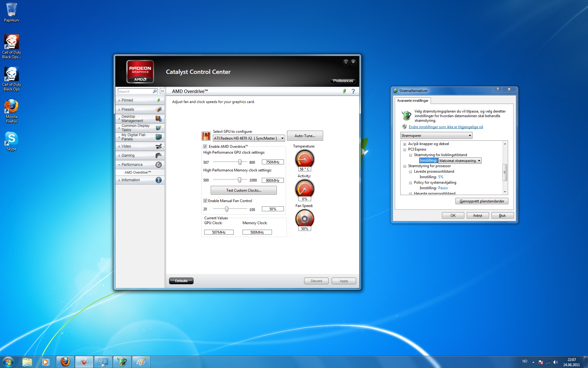
Task: Open Papirkurv recycle bin desktop icon
Action: click(x=11, y=12)
